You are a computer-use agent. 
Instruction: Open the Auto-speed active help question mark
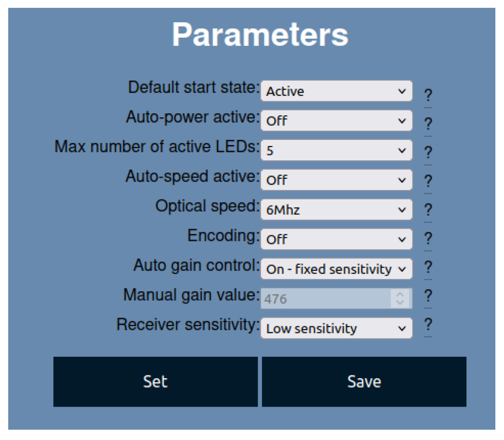[428, 181]
